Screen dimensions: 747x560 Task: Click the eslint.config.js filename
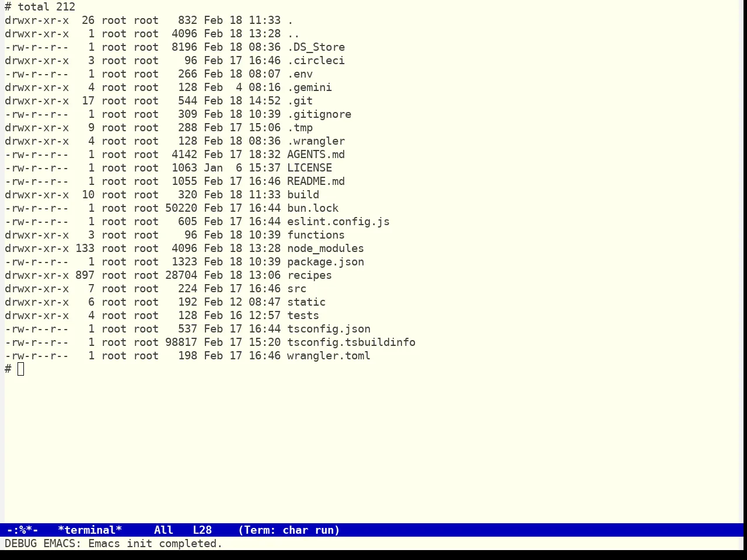point(338,222)
